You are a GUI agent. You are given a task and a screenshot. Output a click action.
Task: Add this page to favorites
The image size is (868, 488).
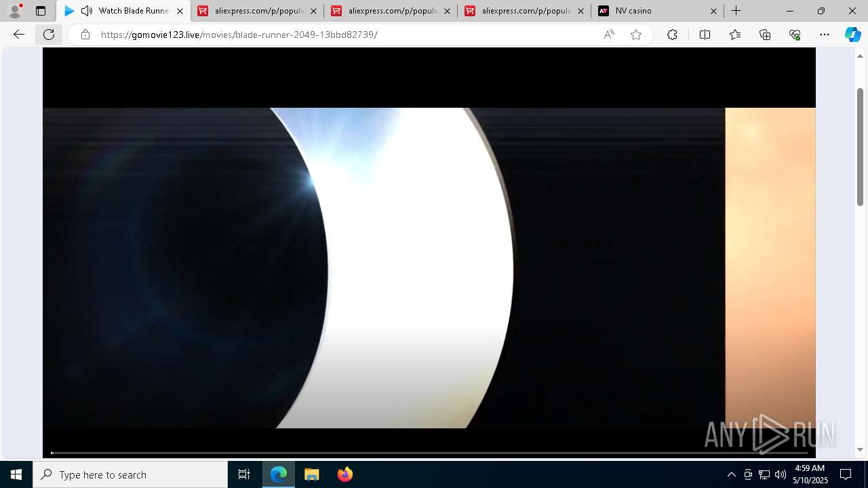636,35
